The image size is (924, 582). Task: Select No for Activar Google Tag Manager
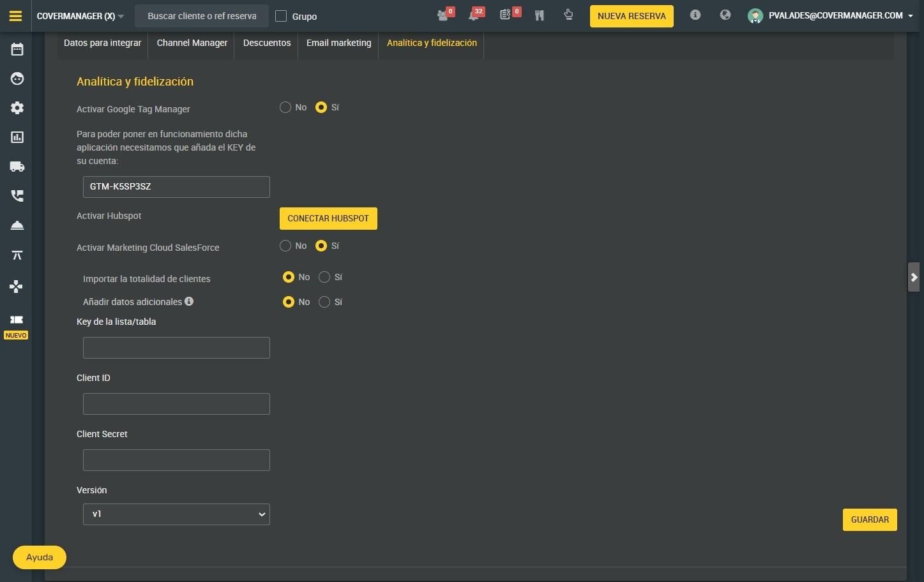285,107
